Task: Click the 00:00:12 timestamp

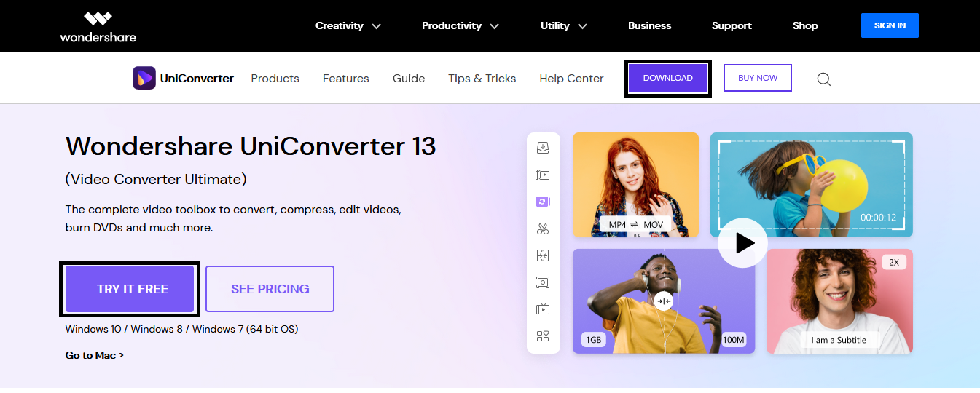Action: coord(878,217)
